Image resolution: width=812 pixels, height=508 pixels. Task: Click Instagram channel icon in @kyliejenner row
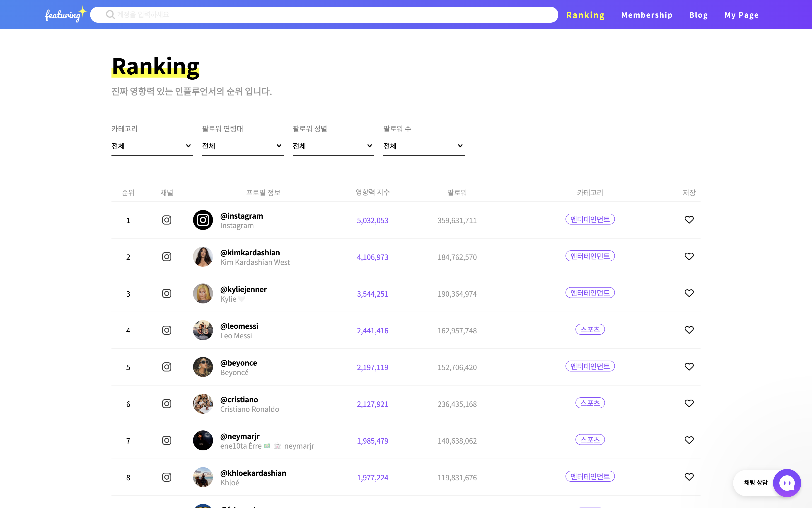167,294
